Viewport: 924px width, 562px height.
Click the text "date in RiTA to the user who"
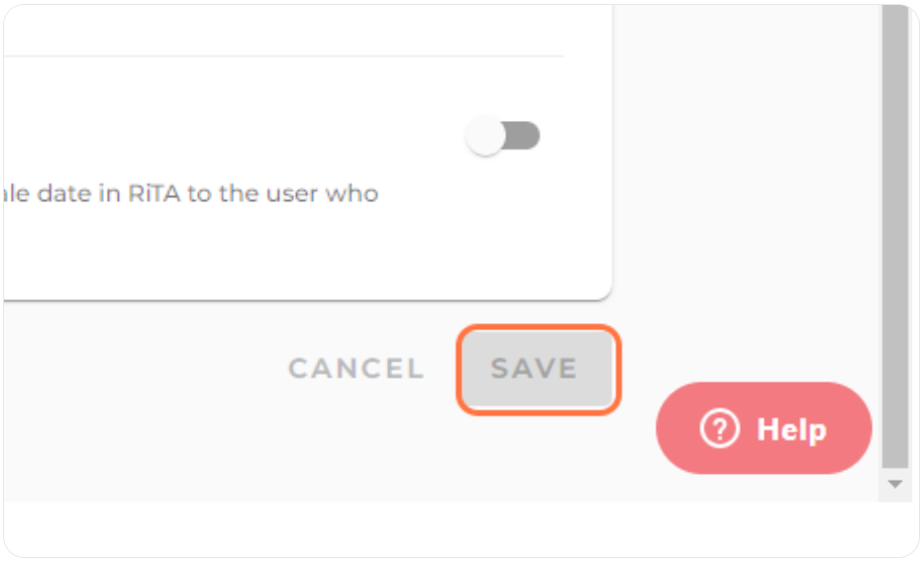click(x=207, y=193)
